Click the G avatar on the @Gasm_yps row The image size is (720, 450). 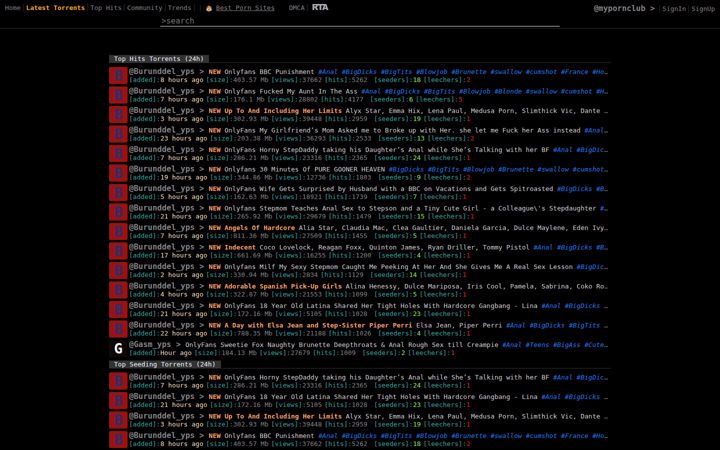pyautogui.click(x=118, y=349)
